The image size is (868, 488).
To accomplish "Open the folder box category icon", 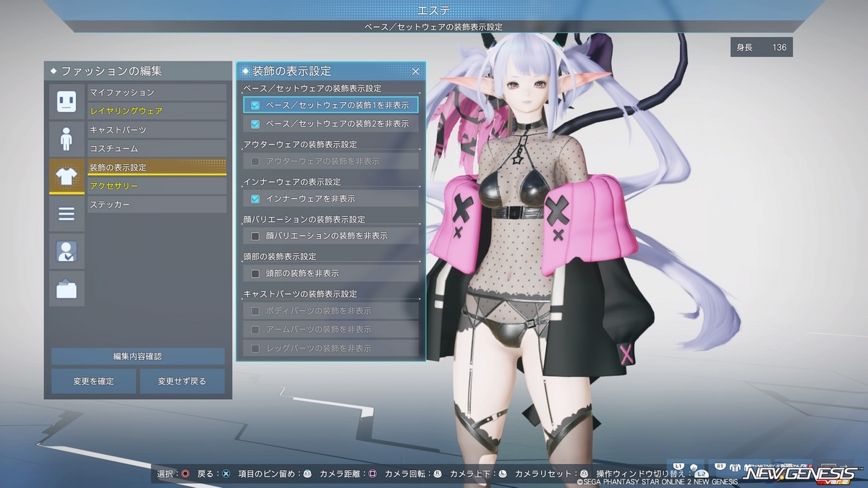I will click(x=67, y=289).
